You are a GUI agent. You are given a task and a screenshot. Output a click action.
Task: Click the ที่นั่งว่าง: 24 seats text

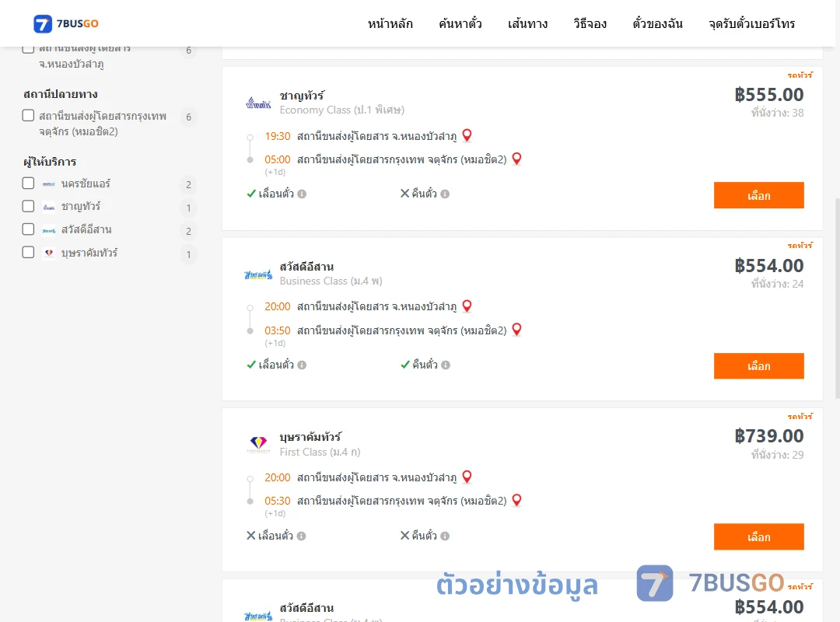tap(777, 284)
